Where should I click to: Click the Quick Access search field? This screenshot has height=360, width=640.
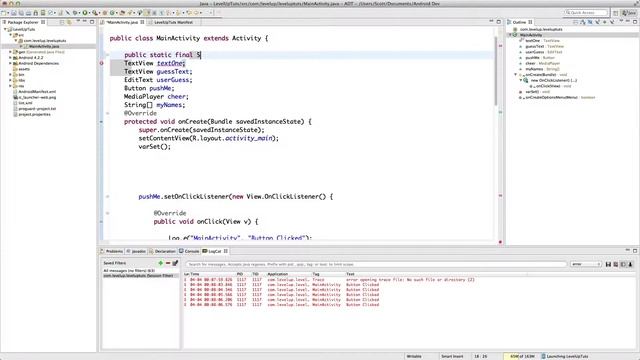point(586,13)
